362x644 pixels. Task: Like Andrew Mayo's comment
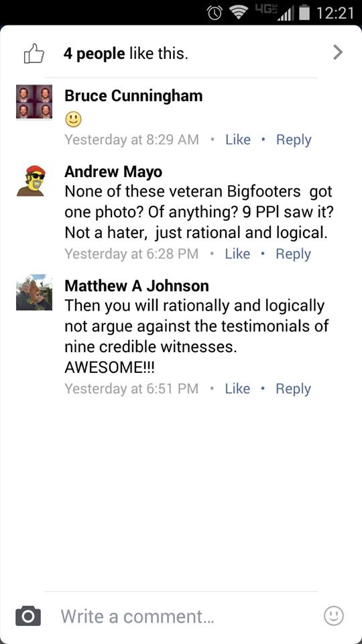pos(237,254)
